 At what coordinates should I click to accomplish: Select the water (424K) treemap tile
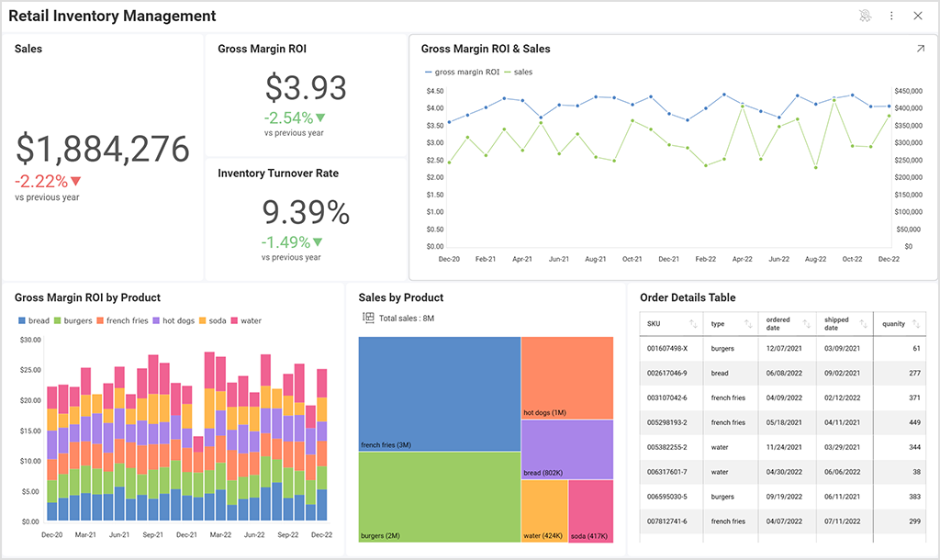[x=544, y=510]
